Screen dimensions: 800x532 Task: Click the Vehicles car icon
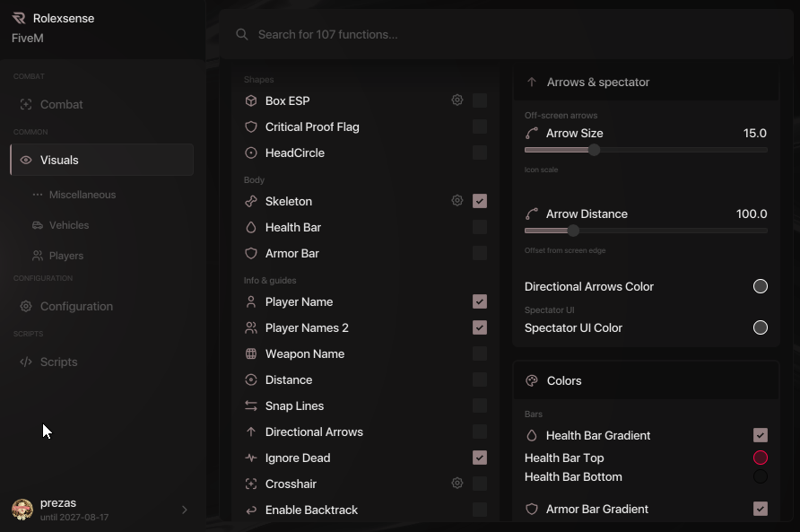pos(38,225)
